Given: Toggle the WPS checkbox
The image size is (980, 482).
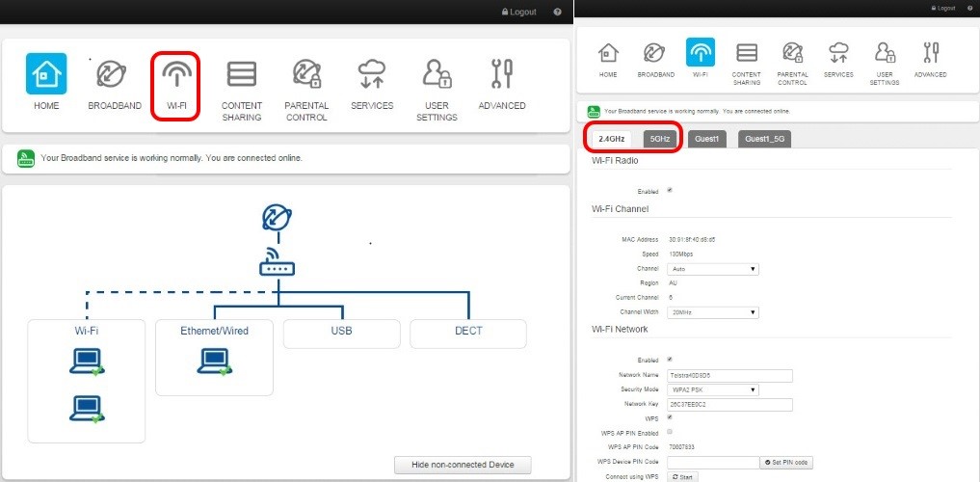Looking at the screenshot, I should tap(670, 417).
